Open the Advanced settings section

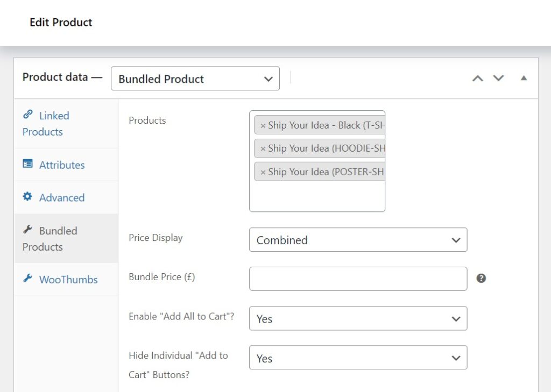pyautogui.click(x=61, y=197)
